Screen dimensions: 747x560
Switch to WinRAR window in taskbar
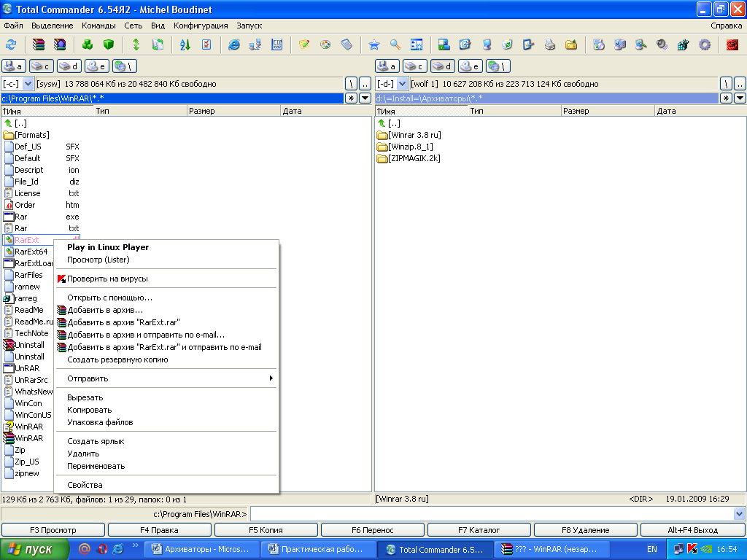[x=553, y=549]
